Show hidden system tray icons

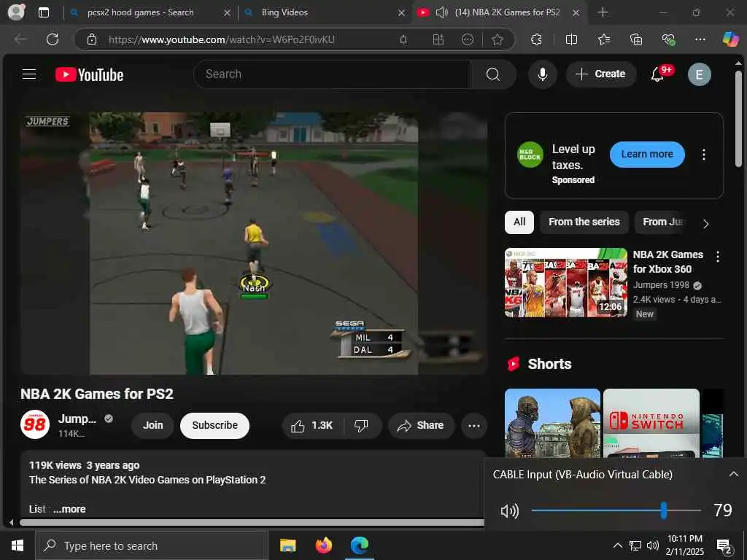(617, 545)
